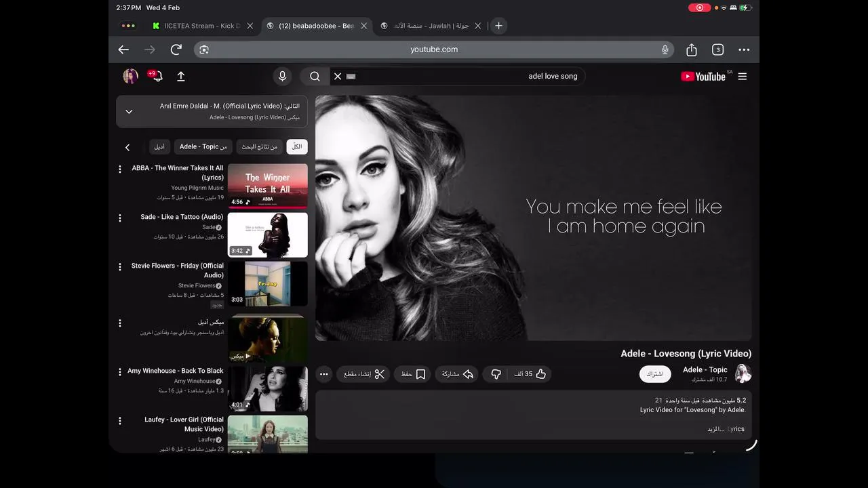Image resolution: width=868 pixels, height=488 pixels.
Task: Save the video with حفظ button
Action: [413, 374]
